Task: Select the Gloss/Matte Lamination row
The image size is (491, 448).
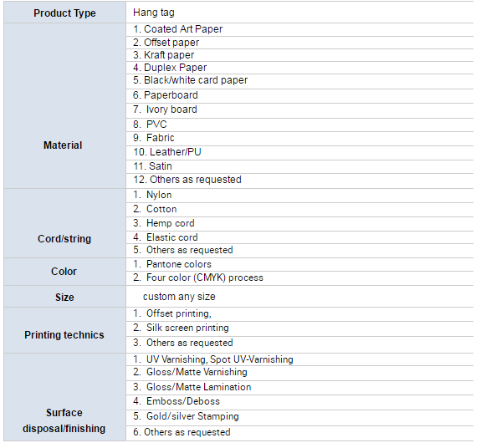Action: coord(299,388)
